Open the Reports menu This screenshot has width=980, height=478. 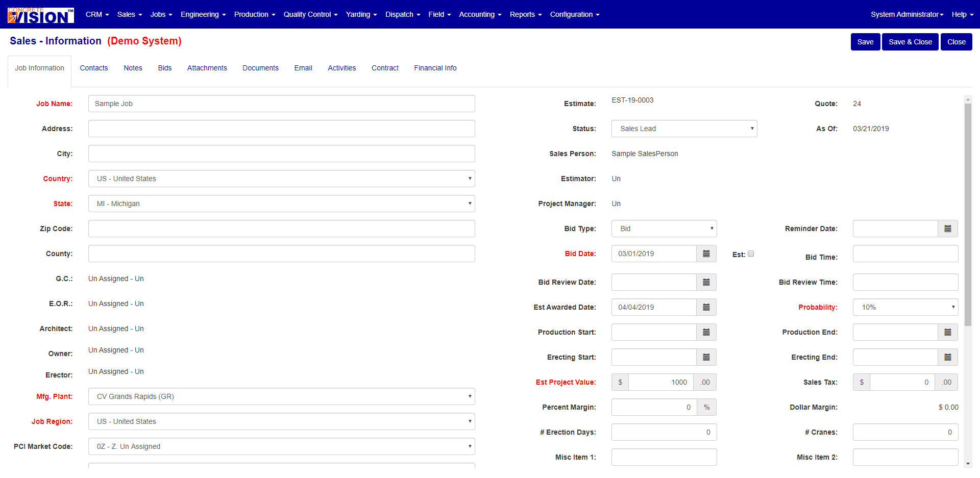pyautogui.click(x=526, y=14)
